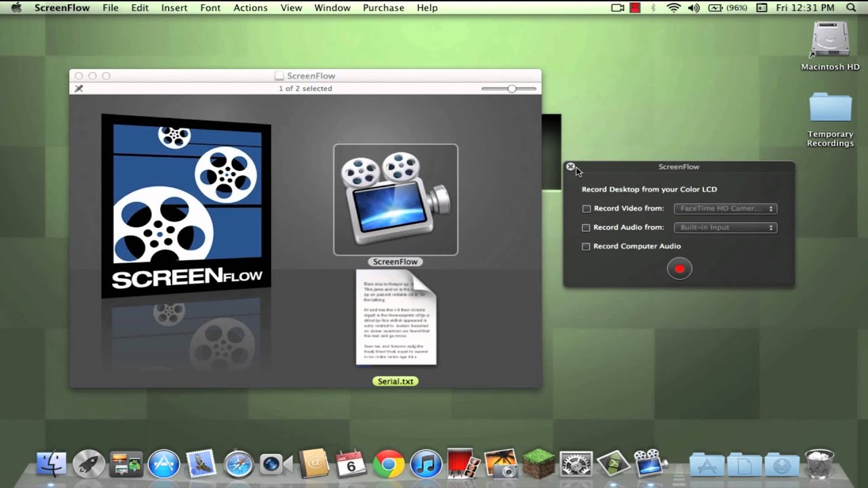Open the Documents folder stack in Dock
The width and height of the screenshot is (868, 488).
tap(744, 464)
